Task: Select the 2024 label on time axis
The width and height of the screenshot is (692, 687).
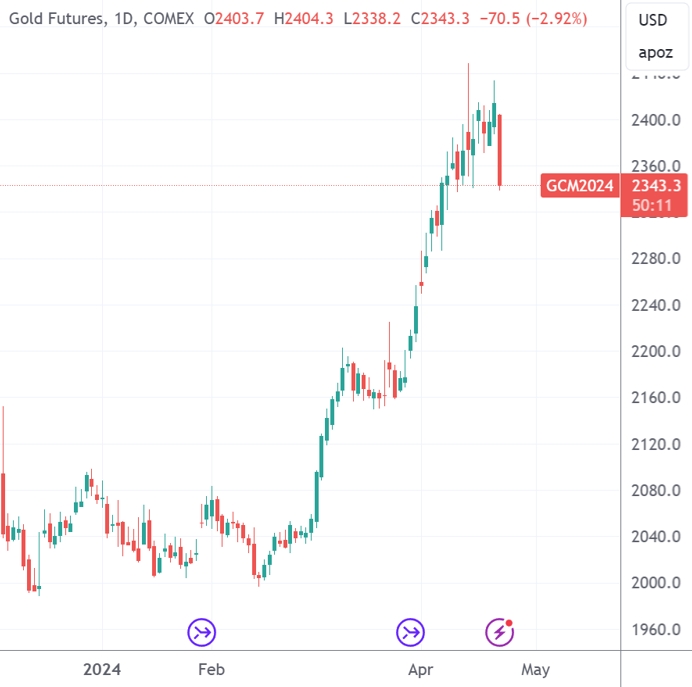Action: tap(102, 669)
